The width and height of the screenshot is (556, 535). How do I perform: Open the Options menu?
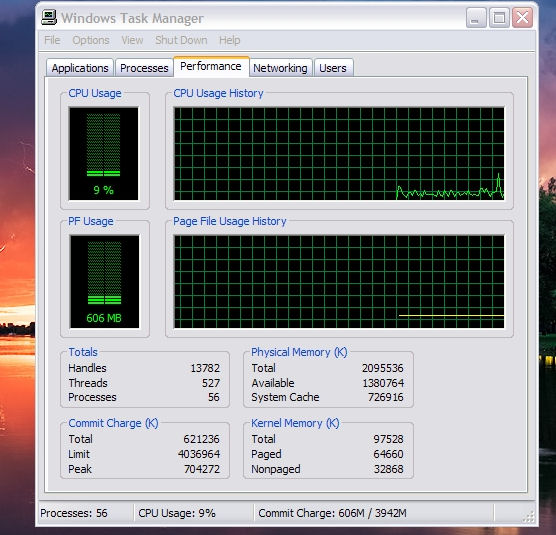pyautogui.click(x=91, y=40)
